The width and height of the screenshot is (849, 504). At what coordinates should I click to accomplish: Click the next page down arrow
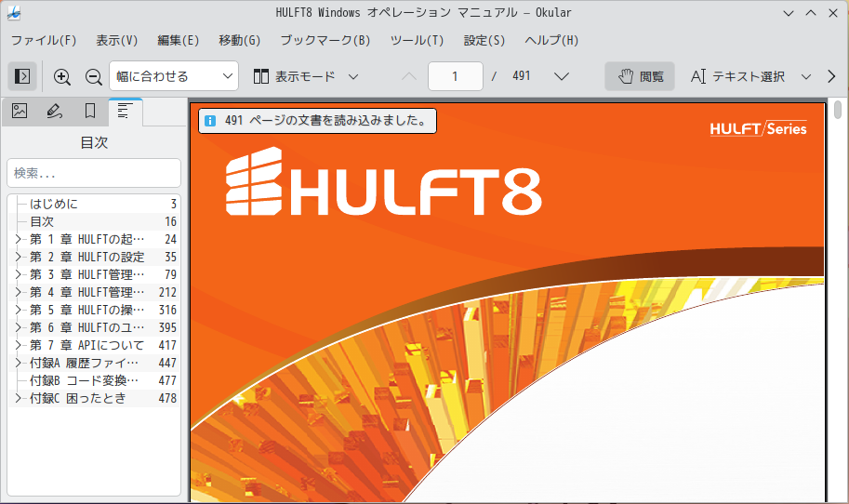pyautogui.click(x=562, y=76)
